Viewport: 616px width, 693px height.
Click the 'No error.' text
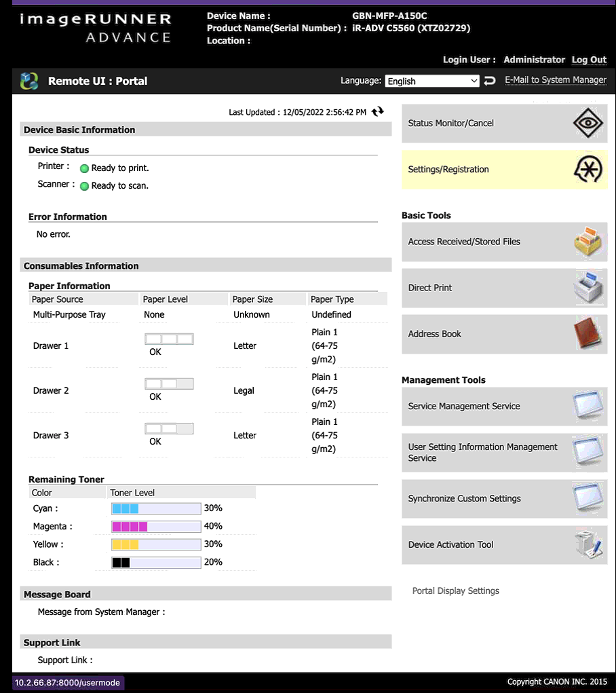click(x=54, y=234)
